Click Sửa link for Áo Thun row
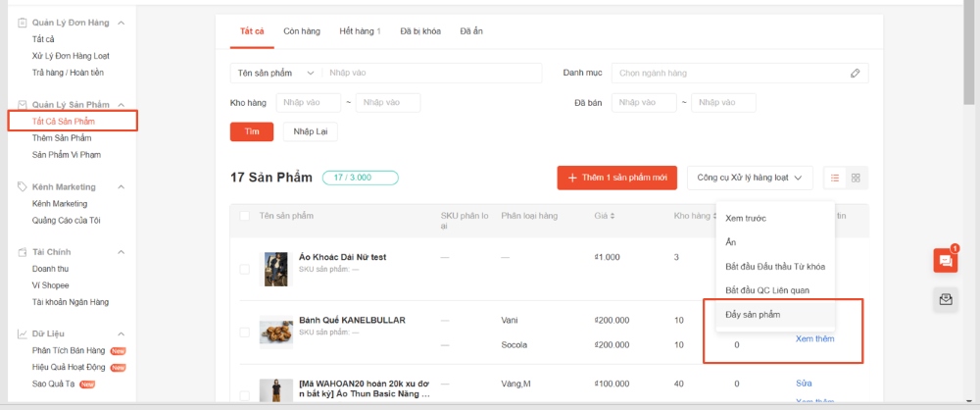This screenshot has width=980, height=410. (804, 384)
